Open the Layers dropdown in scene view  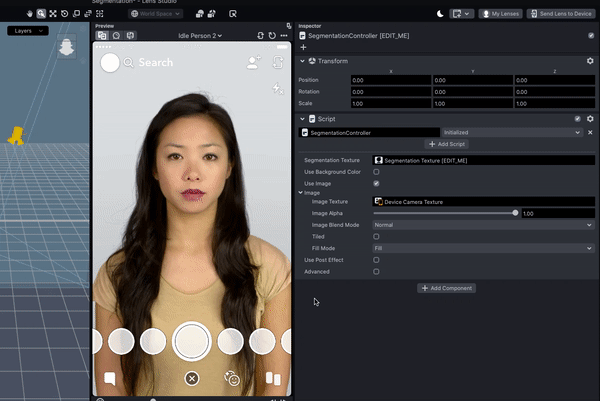coord(28,31)
